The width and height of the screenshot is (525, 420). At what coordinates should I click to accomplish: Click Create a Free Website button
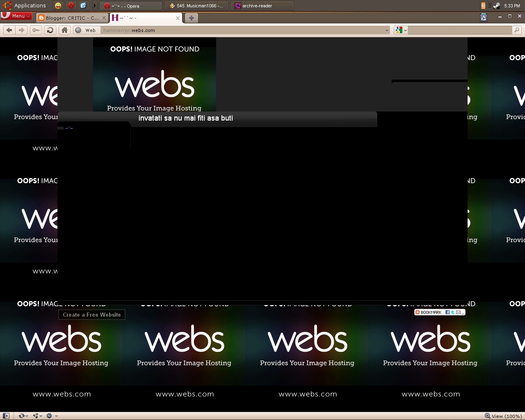tap(92, 315)
